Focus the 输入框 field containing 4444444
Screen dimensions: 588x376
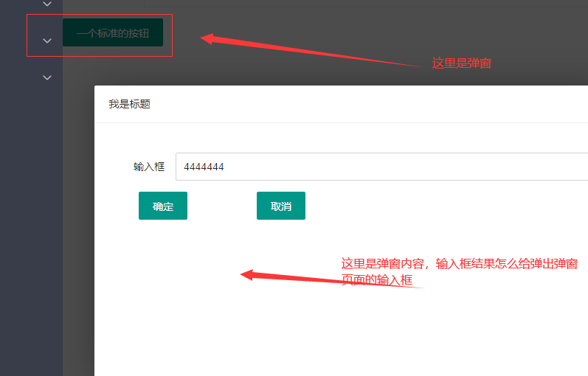(x=381, y=167)
